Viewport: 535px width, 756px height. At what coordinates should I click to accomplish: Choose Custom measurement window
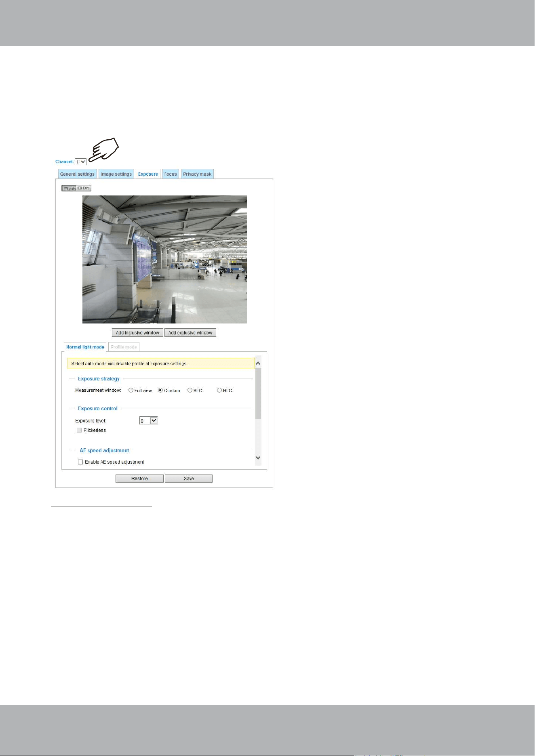click(160, 390)
